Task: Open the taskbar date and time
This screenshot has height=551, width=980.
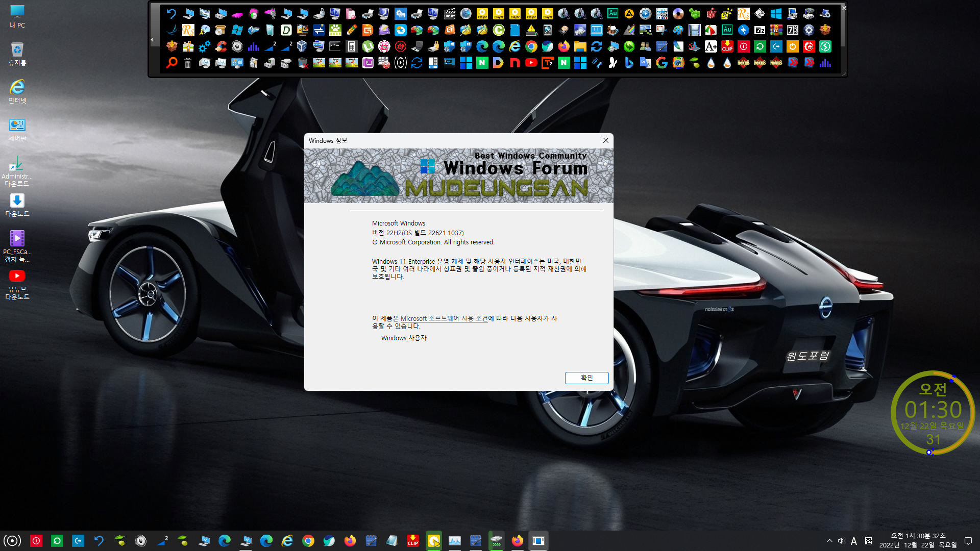Action: tap(918, 541)
